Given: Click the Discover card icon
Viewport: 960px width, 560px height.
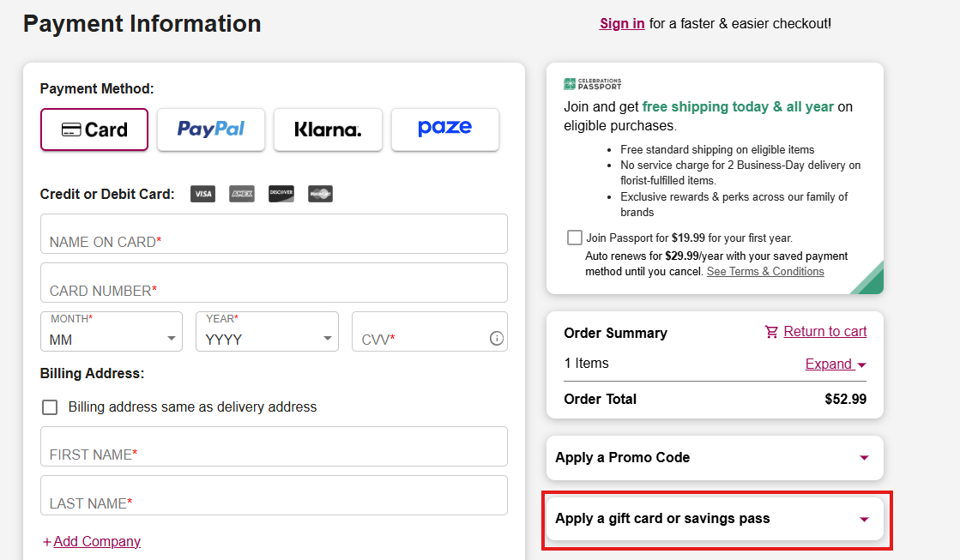Looking at the screenshot, I should [x=281, y=194].
